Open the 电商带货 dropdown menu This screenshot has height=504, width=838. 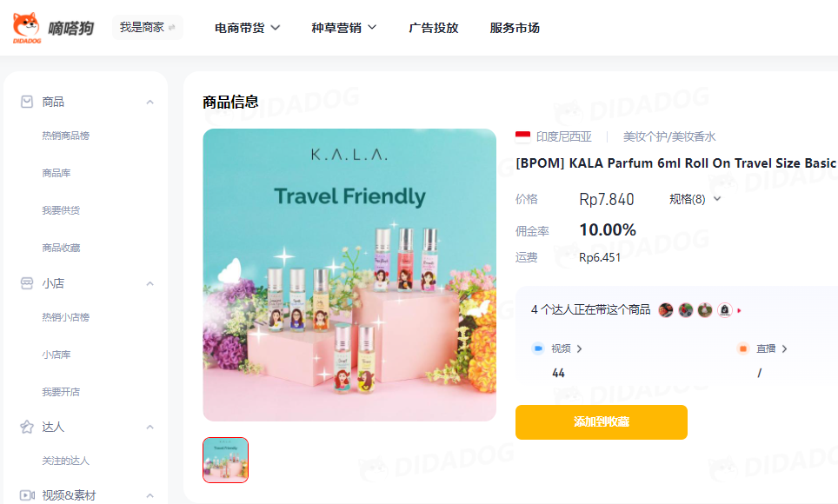point(248,28)
